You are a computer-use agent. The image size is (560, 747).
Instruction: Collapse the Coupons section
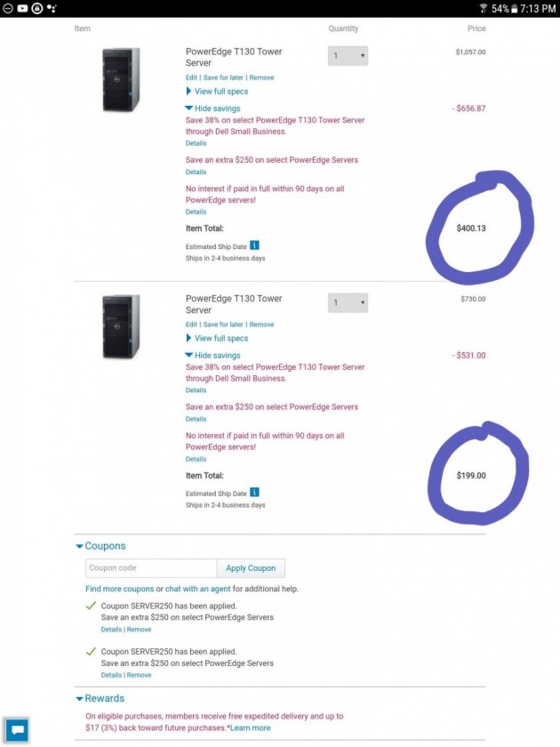coord(100,546)
